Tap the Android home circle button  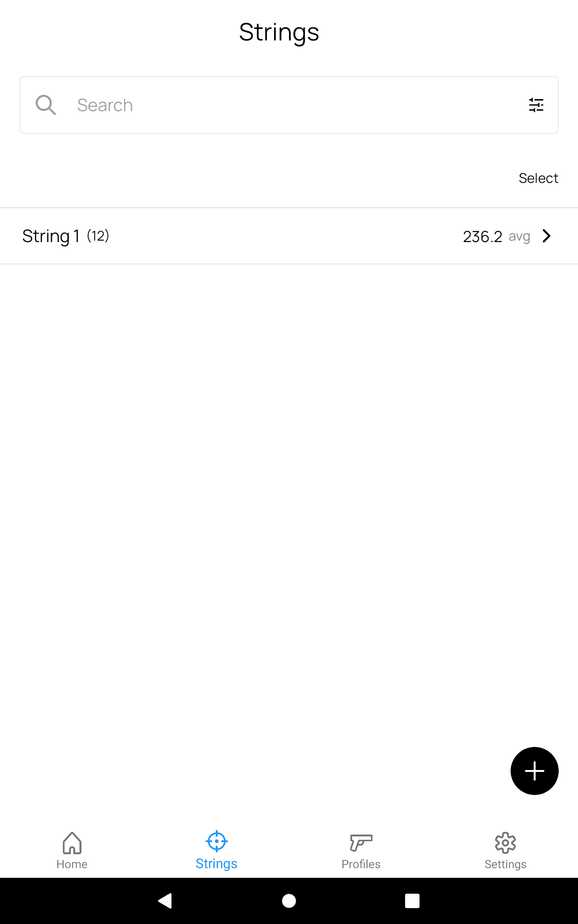289,901
